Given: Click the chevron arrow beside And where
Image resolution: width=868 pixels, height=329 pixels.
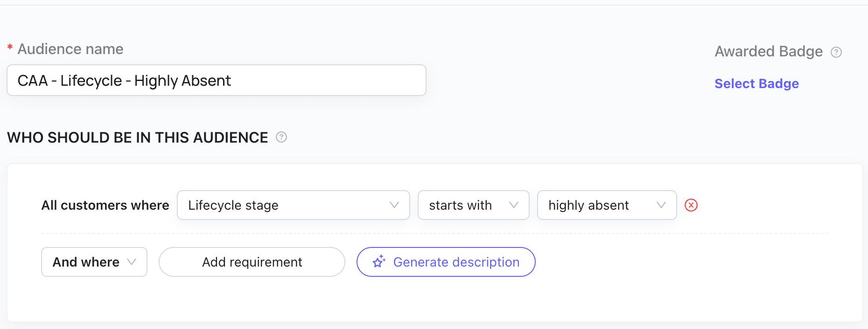Looking at the screenshot, I should tap(132, 262).
